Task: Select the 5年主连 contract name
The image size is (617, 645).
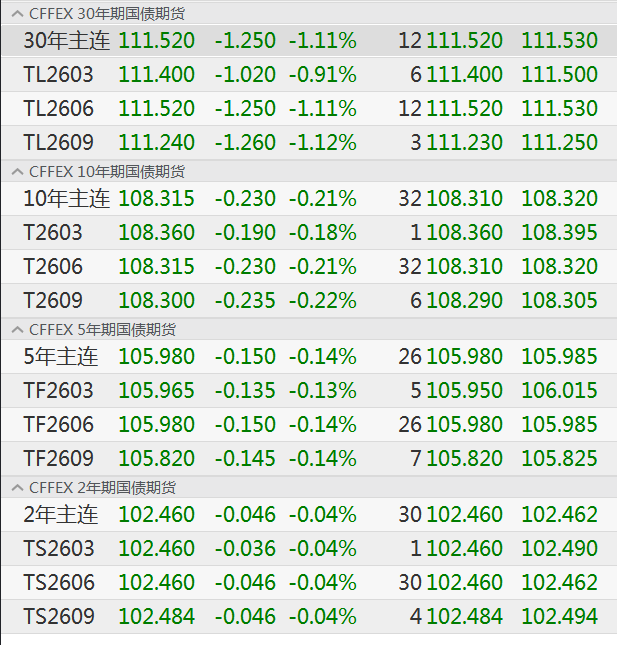Action: point(59,357)
